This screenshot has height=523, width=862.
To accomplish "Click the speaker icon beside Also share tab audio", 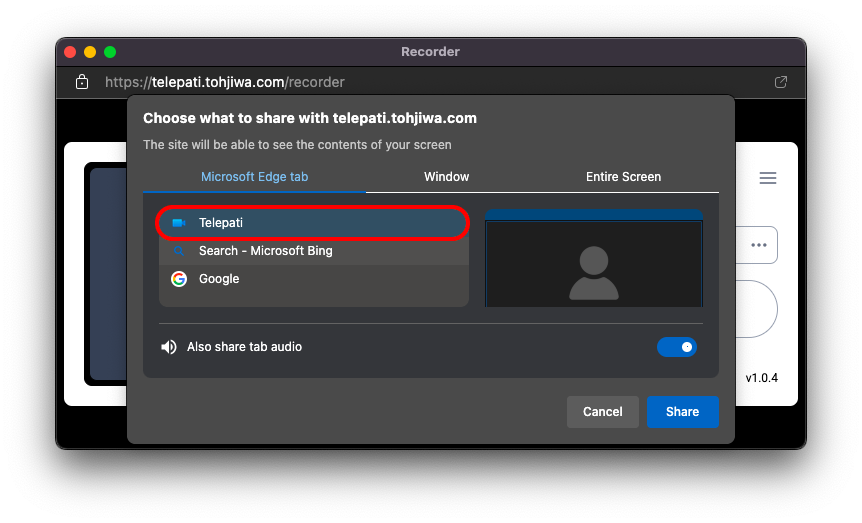I will click(169, 347).
